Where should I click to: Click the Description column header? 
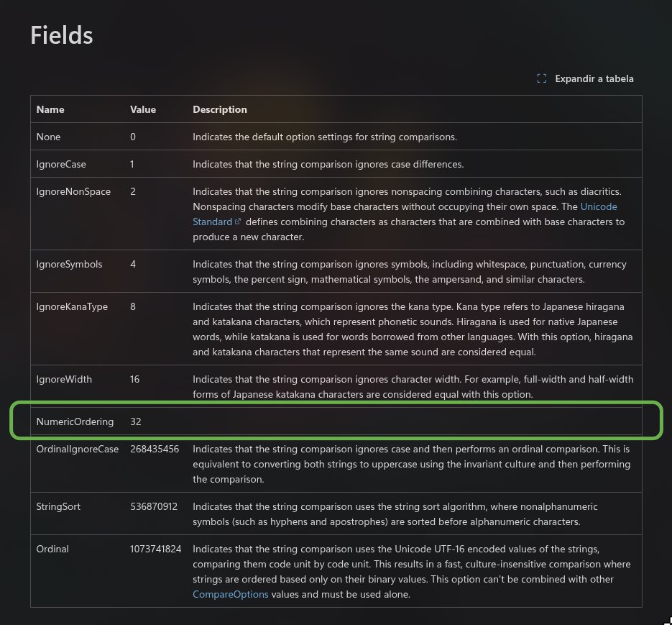click(x=220, y=109)
